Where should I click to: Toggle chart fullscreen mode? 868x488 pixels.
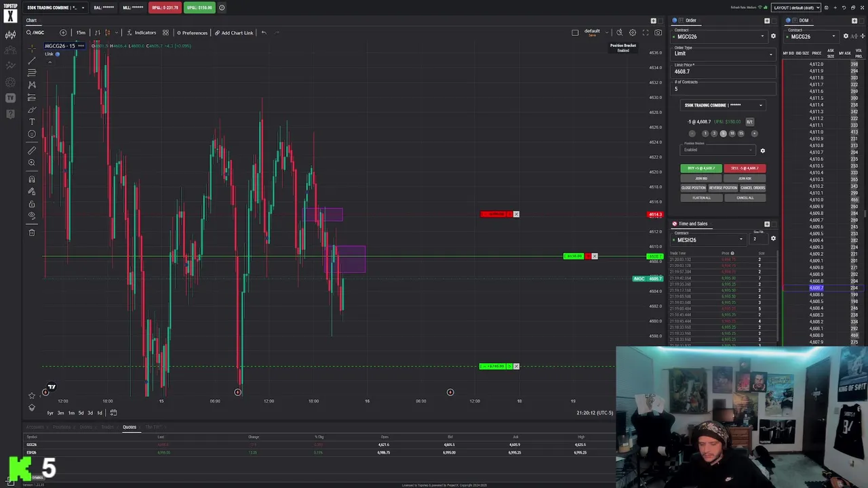point(645,33)
